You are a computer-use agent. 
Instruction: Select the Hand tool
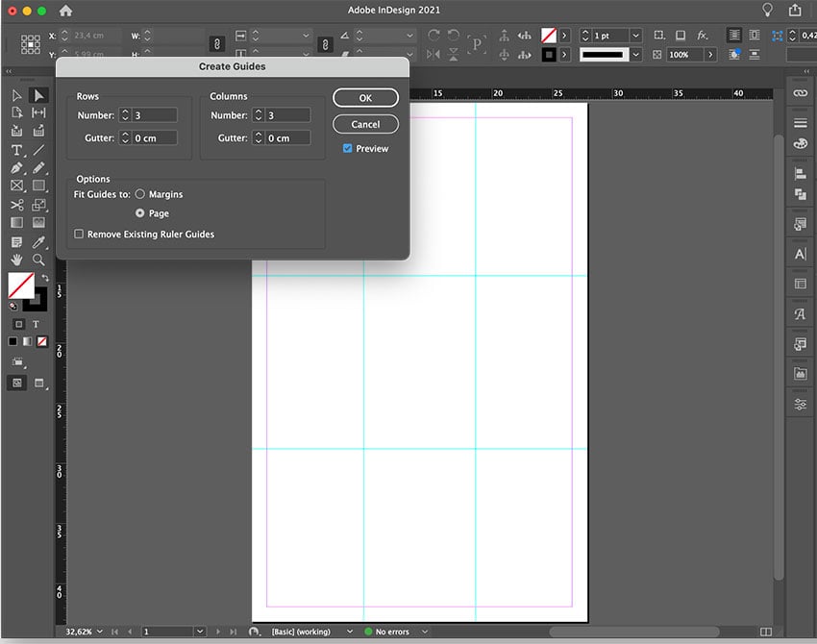pos(15,259)
